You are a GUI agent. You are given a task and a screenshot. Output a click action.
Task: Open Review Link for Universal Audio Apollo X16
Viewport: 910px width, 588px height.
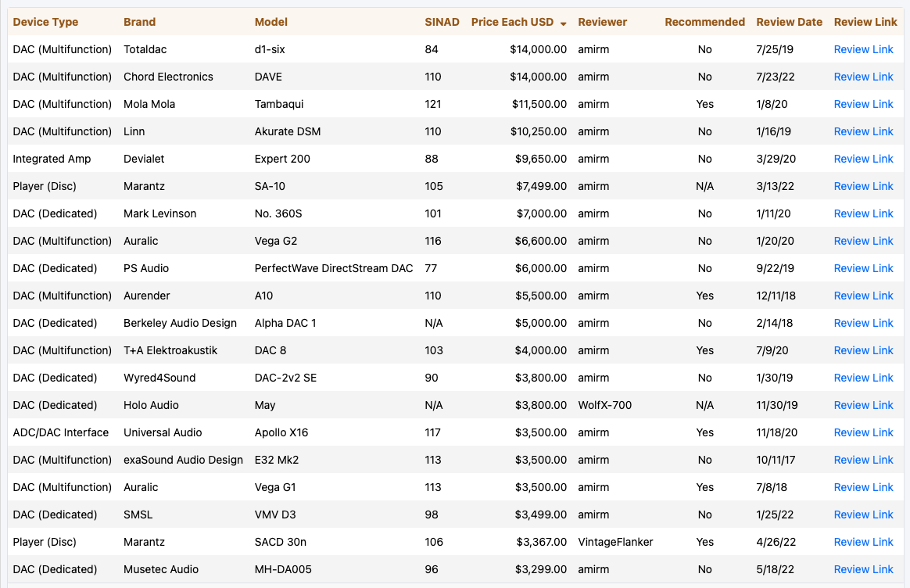coord(863,432)
